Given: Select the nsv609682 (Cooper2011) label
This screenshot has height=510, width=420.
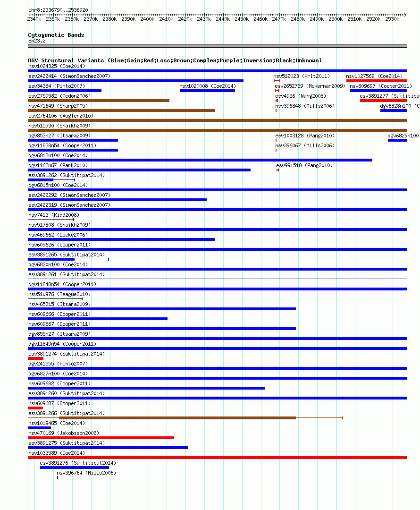Looking at the screenshot, I should (x=59, y=384).
